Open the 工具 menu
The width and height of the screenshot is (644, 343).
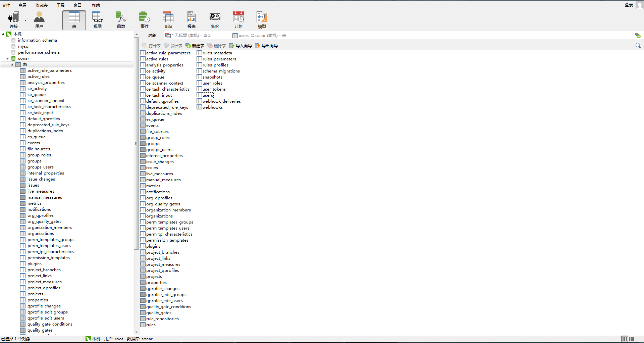coord(61,5)
